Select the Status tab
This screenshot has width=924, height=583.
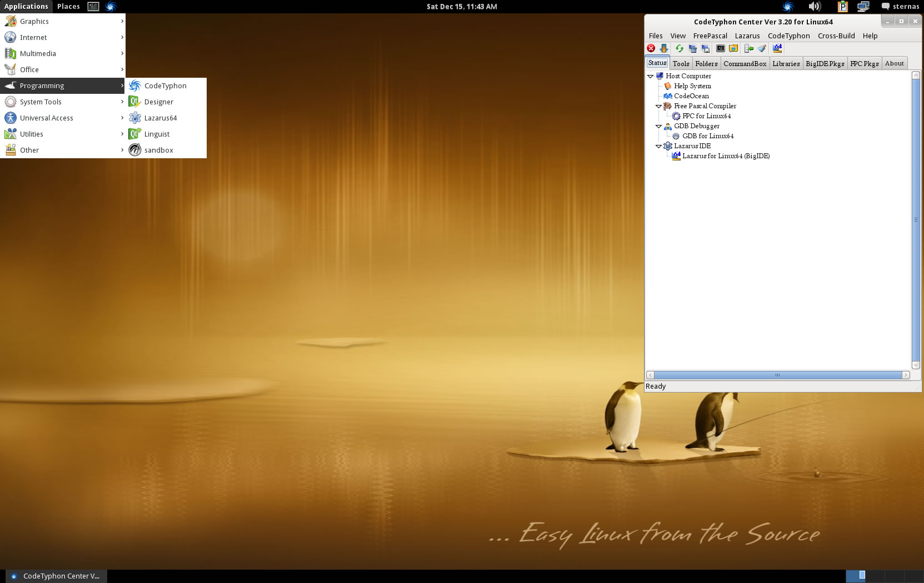tap(657, 63)
